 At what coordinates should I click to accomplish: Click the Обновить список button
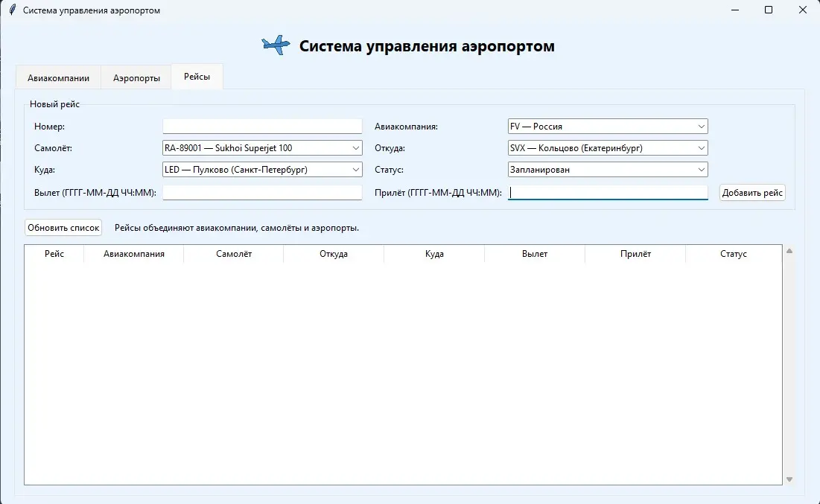[63, 228]
